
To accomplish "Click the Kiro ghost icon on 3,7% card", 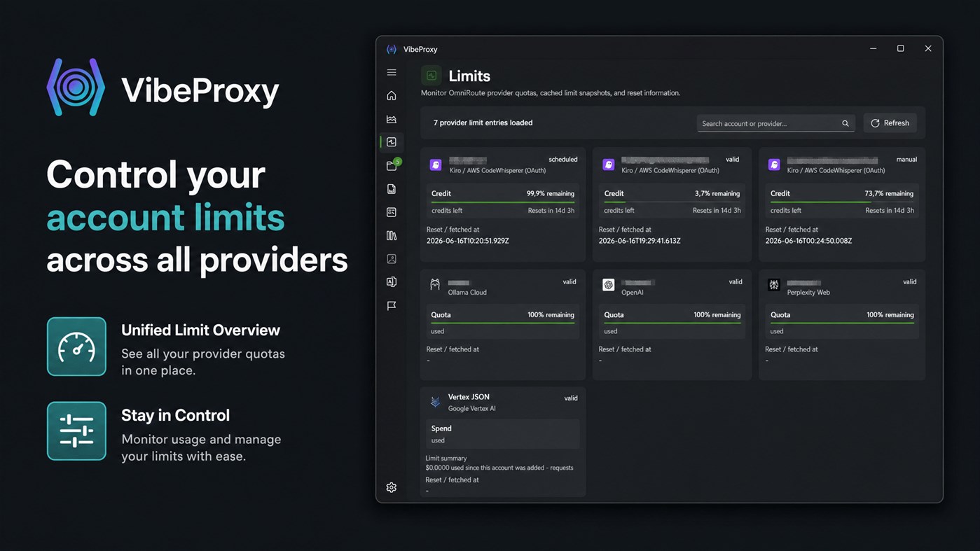I will (608, 165).
